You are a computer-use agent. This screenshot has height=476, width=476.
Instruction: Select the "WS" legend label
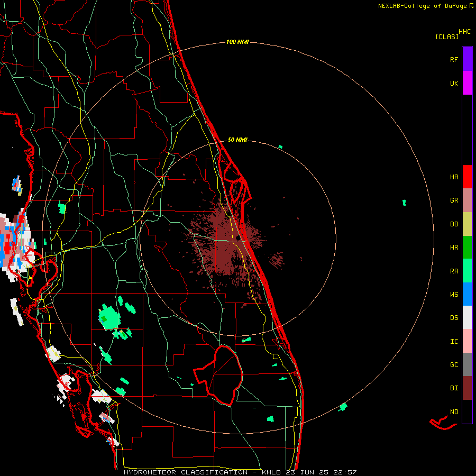(x=454, y=294)
